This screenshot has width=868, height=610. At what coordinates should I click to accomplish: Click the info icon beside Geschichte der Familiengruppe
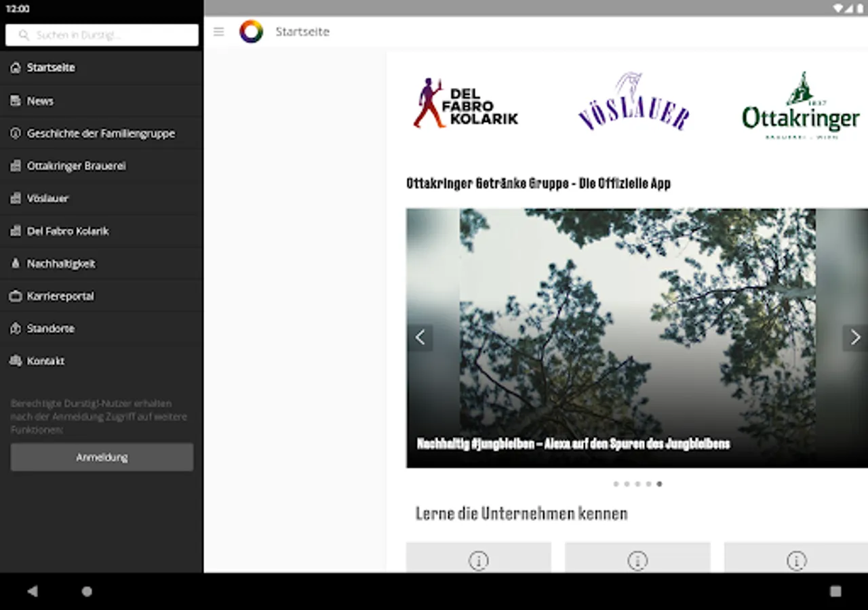tap(16, 134)
